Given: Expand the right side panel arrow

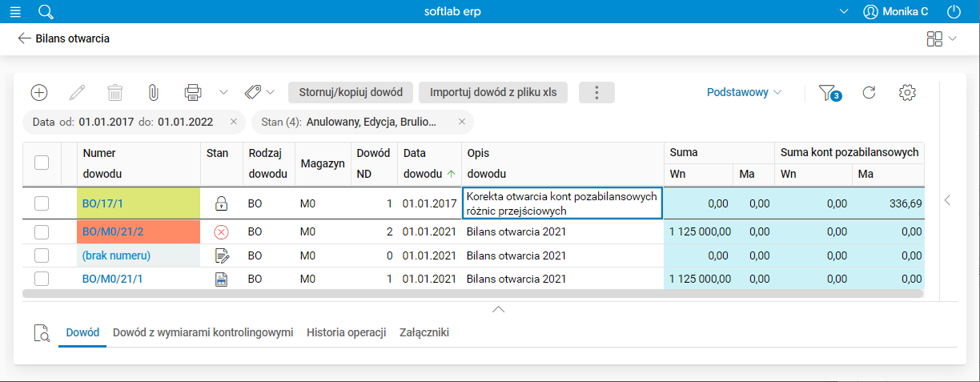Looking at the screenshot, I should pyautogui.click(x=948, y=200).
